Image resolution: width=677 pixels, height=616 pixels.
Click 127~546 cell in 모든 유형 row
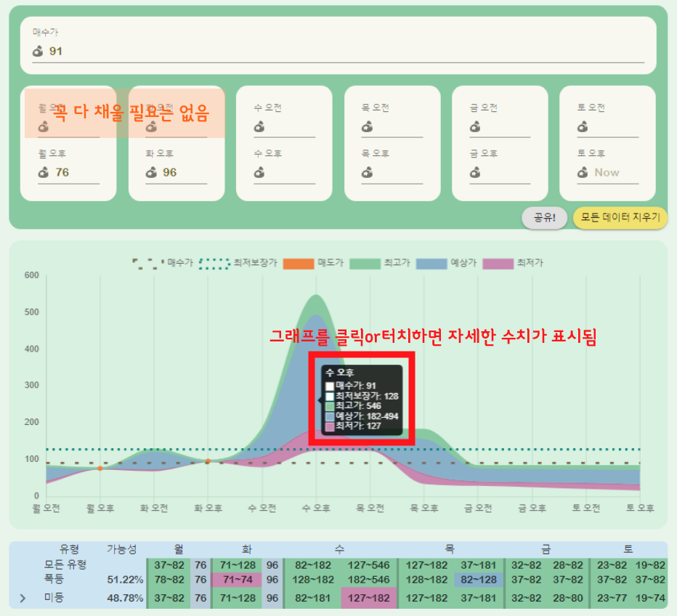(369, 565)
